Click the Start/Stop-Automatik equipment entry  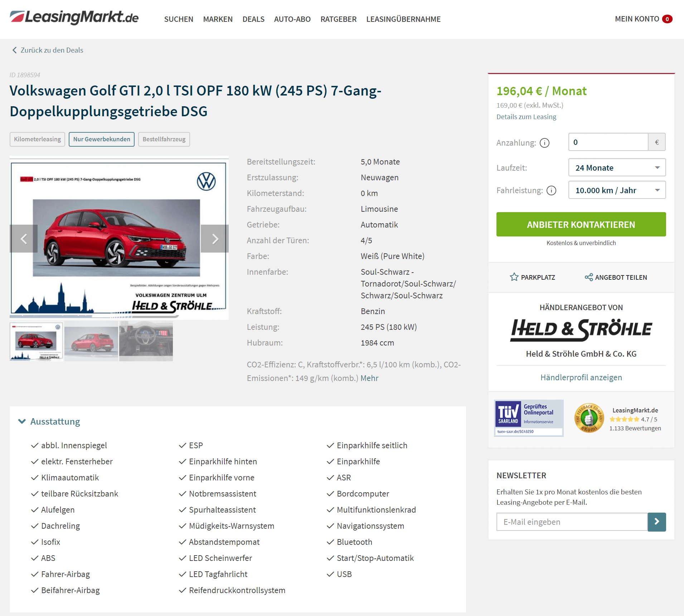(x=375, y=558)
